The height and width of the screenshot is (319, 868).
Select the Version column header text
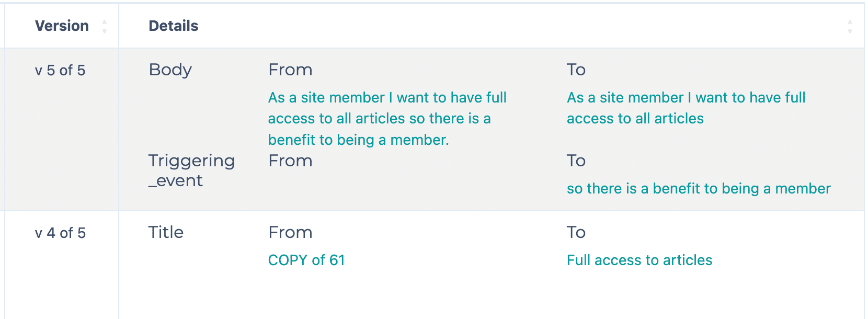coord(62,26)
